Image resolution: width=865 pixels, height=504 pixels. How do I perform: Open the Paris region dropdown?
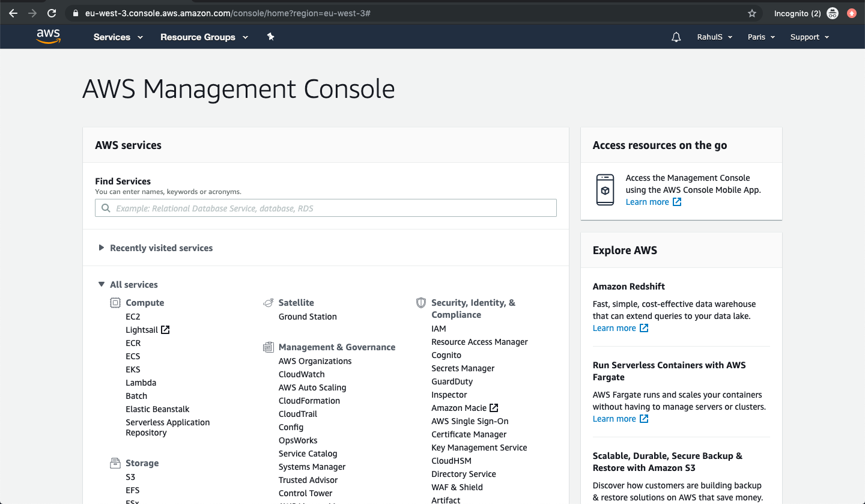760,37
